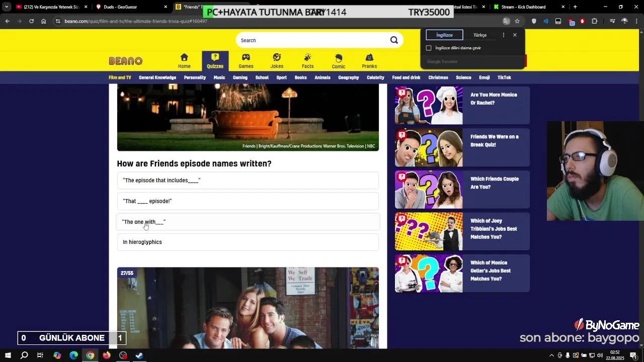Screen dimensions: 644x362
Task: Open the Gaming category
Action: pos(240,77)
